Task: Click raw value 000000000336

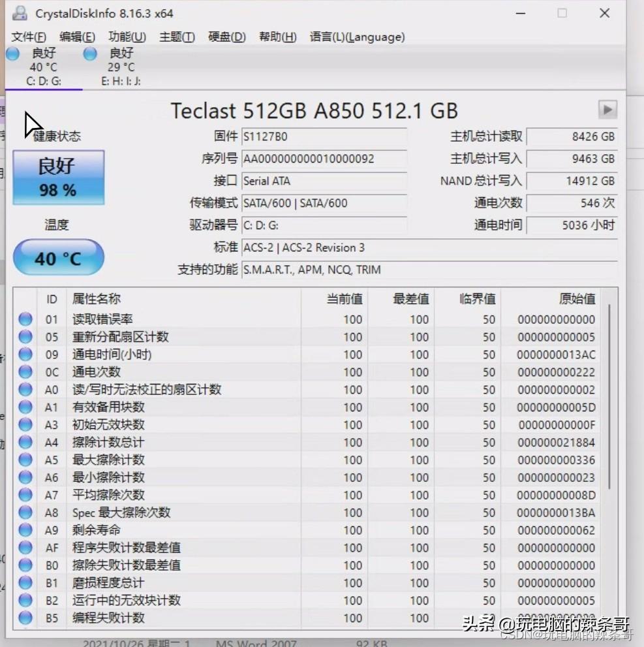Action: click(x=556, y=460)
